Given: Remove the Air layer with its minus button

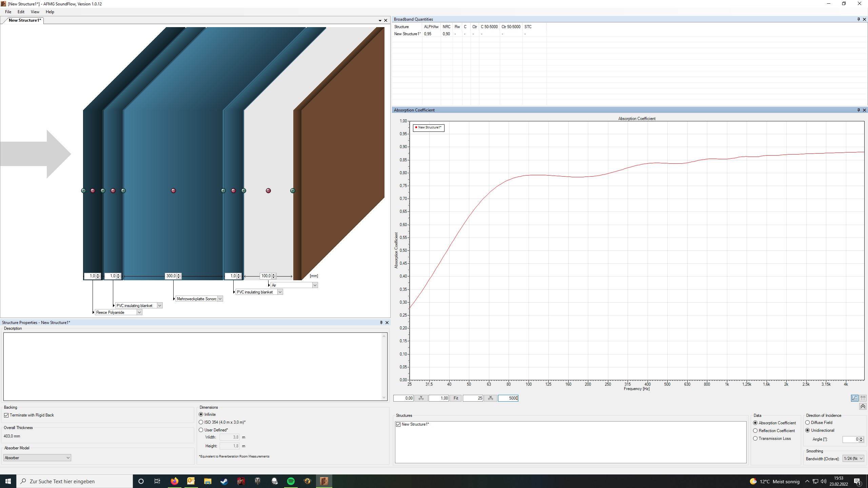Looking at the screenshot, I should [268, 191].
